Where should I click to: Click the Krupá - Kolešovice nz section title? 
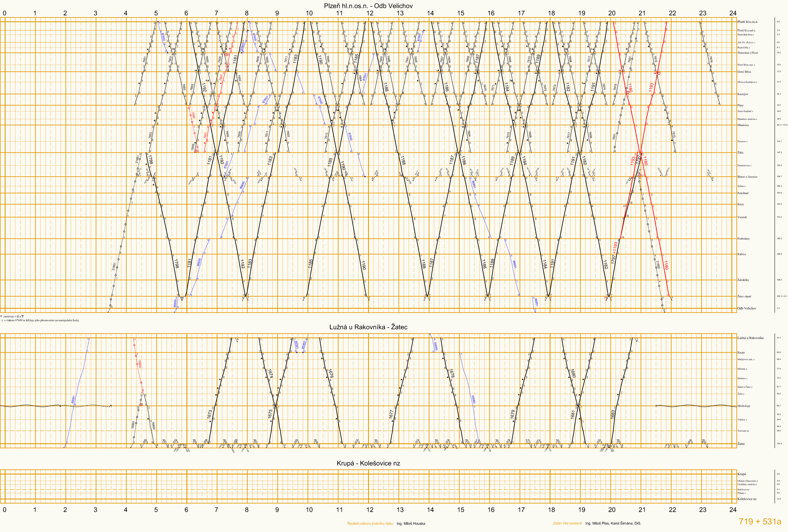(x=368, y=464)
